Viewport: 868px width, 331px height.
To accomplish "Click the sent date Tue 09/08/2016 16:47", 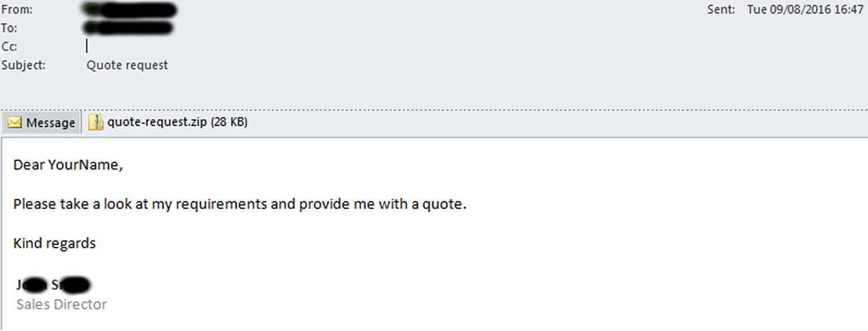I will pyautogui.click(x=805, y=10).
